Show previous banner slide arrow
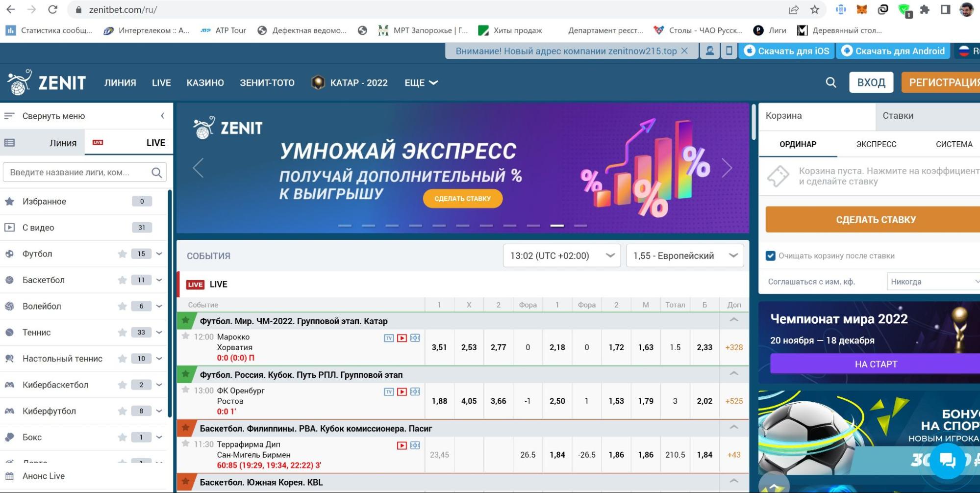The width and height of the screenshot is (980, 493). click(198, 168)
